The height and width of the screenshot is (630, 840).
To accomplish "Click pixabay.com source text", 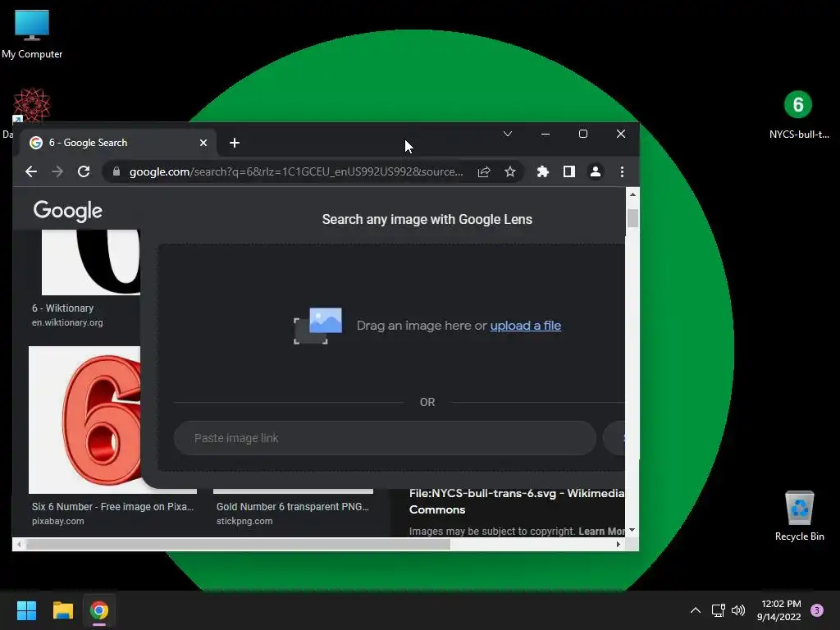I will pos(58,521).
